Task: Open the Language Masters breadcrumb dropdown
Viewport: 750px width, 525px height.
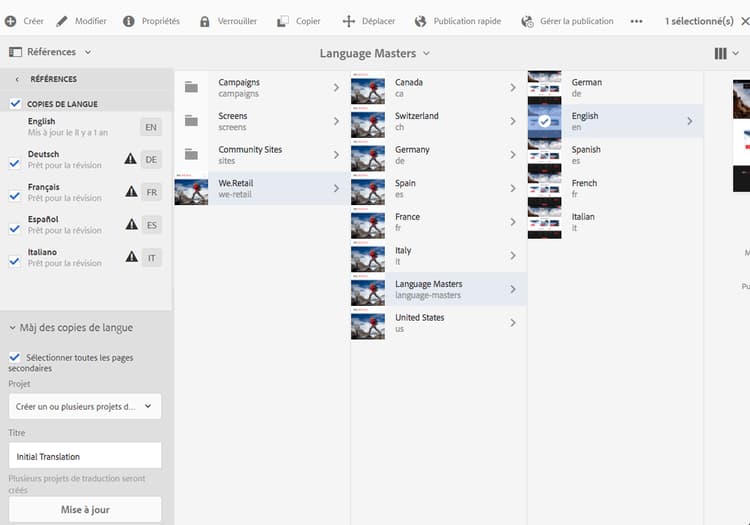Action: tap(426, 53)
